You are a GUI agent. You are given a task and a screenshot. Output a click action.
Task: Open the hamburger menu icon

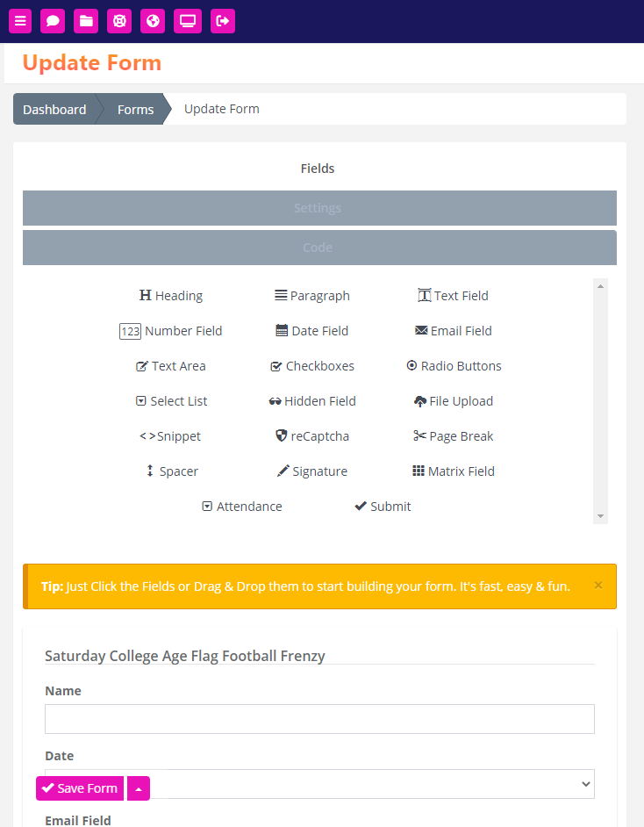pos(20,21)
